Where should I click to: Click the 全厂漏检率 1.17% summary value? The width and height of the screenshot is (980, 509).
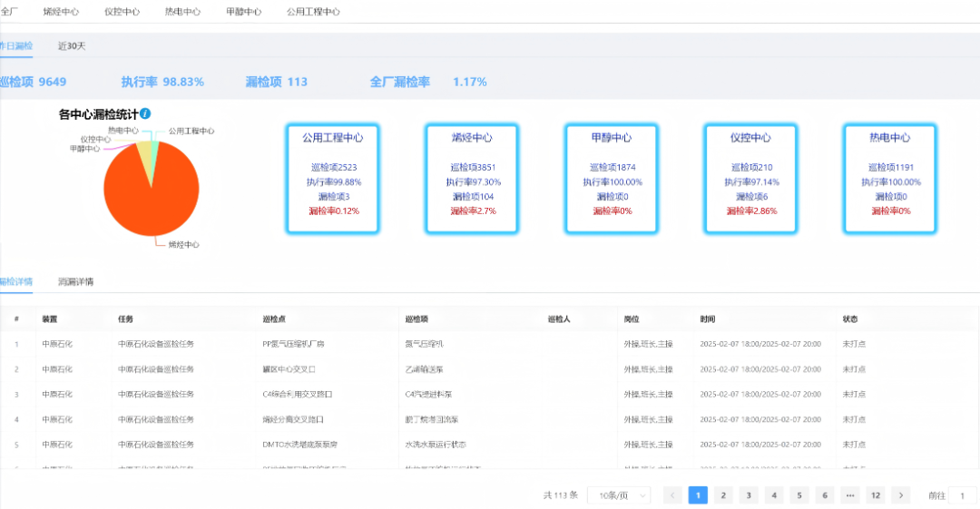[x=428, y=82]
